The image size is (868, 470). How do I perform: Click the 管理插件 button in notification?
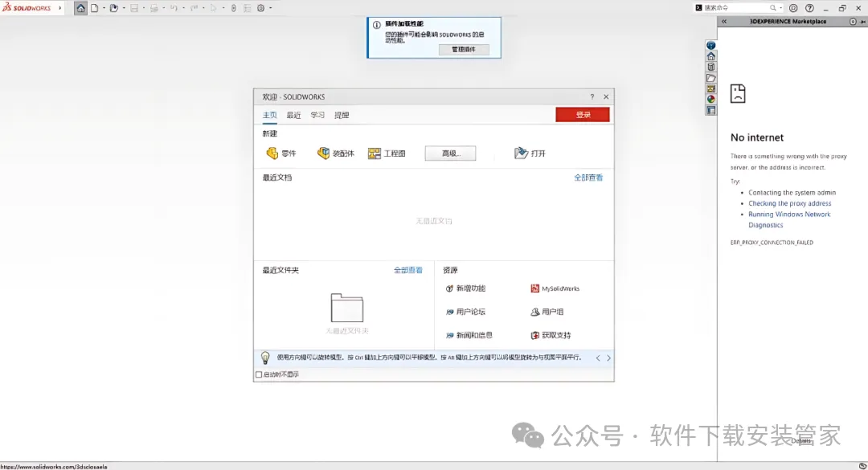[x=464, y=49]
